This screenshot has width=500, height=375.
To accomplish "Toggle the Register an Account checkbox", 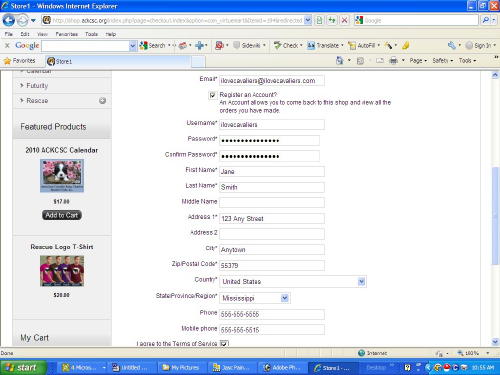I will (212, 95).
